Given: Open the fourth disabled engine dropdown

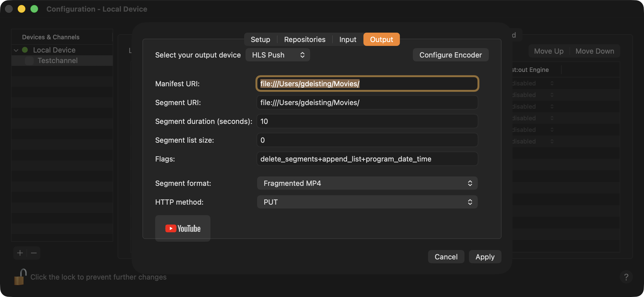Looking at the screenshot, I should (x=533, y=118).
